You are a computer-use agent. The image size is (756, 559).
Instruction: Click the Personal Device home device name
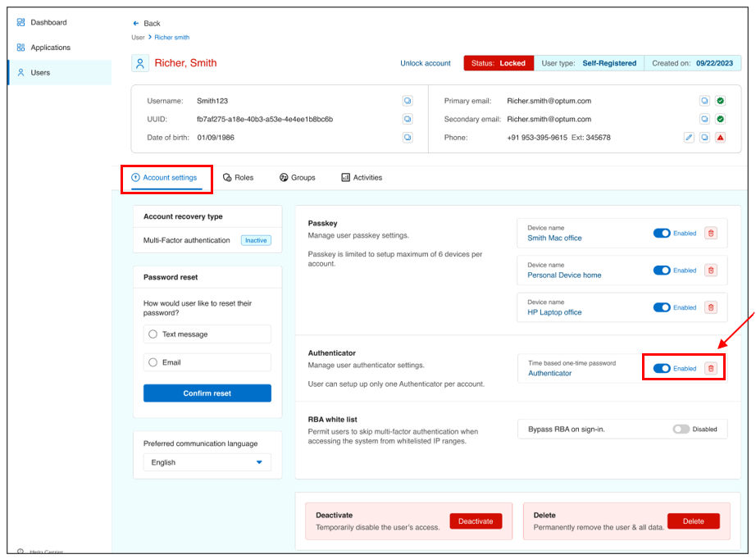point(564,275)
